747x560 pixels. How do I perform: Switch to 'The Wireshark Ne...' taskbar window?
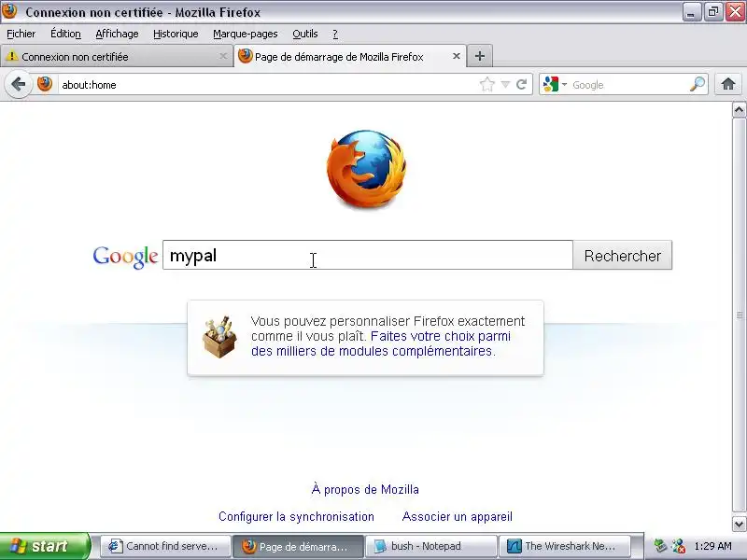tap(564, 546)
